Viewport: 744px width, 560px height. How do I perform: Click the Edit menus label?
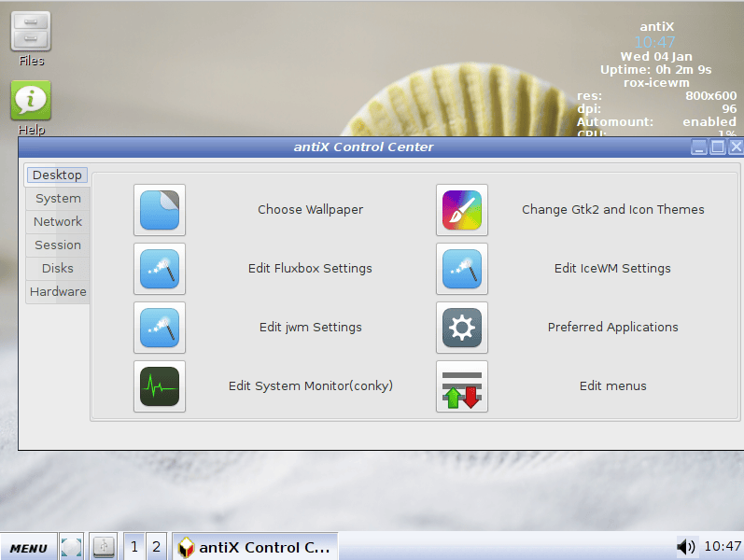[613, 386]
